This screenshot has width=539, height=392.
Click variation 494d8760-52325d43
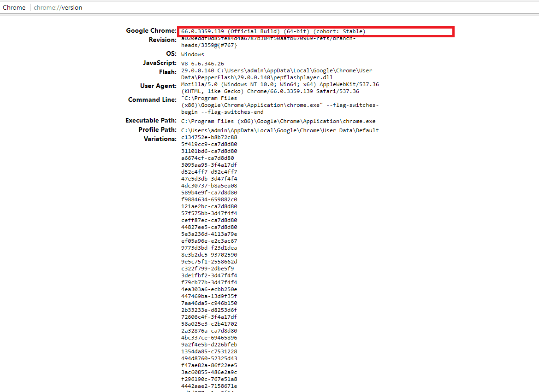coord(209,358)
